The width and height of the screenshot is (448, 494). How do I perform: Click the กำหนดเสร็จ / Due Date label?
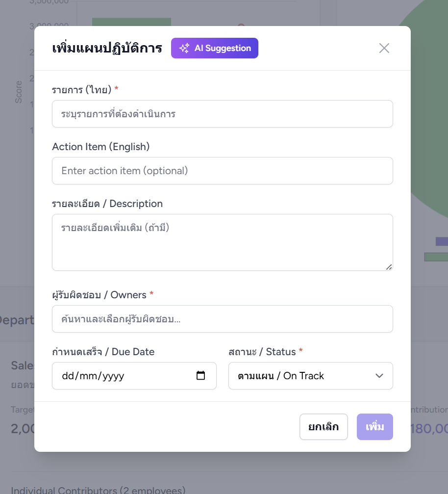pos(103,352)
